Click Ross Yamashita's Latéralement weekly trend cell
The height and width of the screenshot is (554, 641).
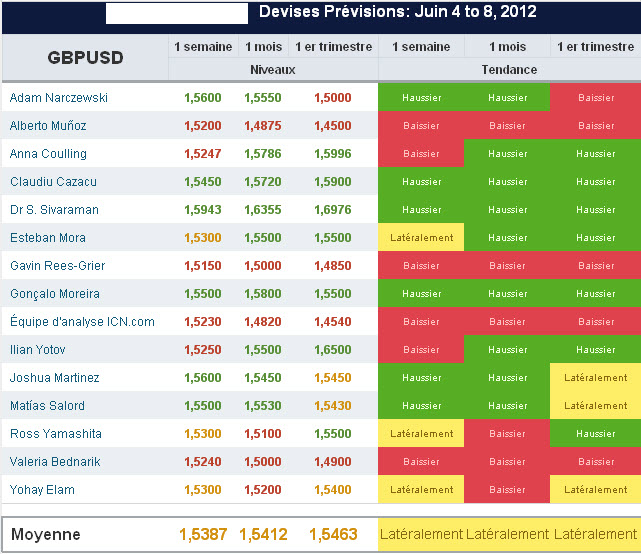(x=421, y=433)
